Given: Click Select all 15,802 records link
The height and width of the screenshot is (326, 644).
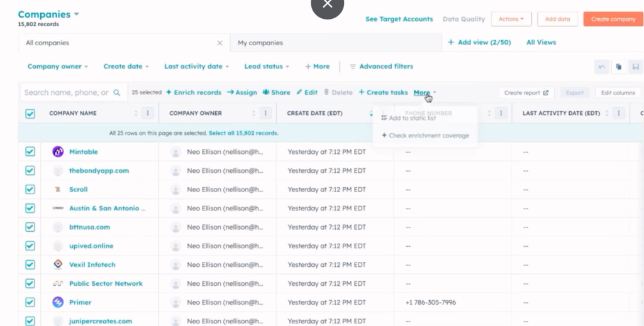Looking at the screenshot, I should pyautogui.click(x=243, y=133).
